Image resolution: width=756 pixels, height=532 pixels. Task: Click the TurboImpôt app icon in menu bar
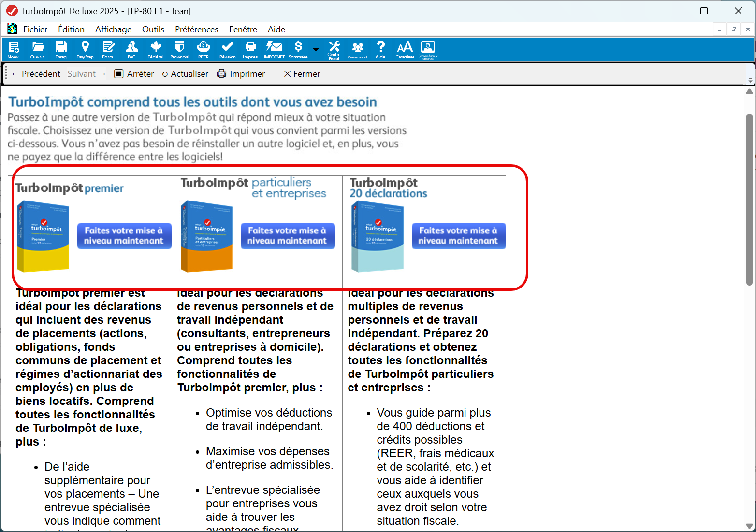pyautogui.click(x=12, y=29)
